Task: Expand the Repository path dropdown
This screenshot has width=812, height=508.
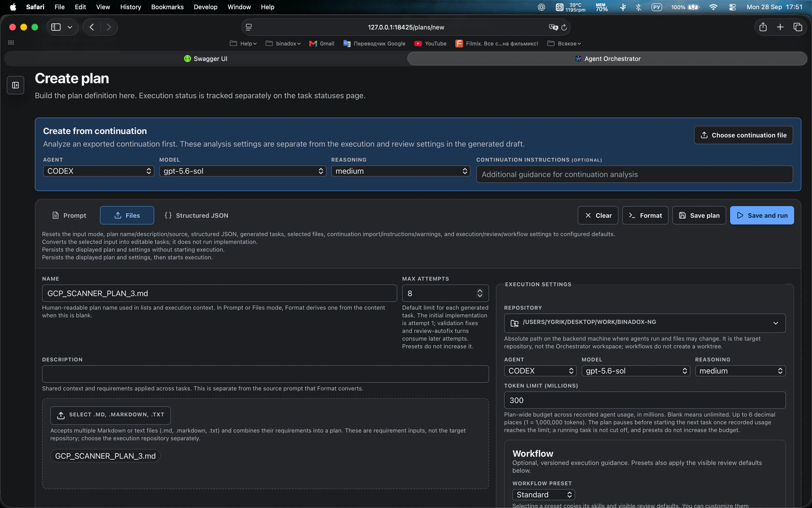Action: pyautogui.click(x=645, y=323)
